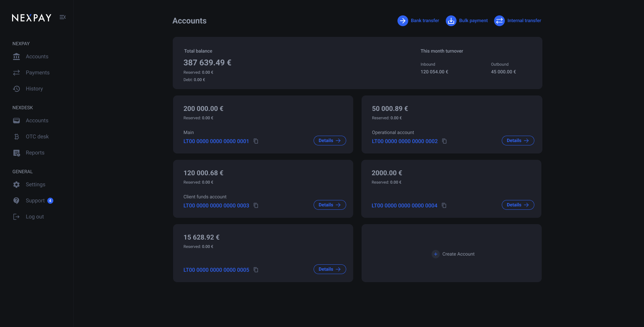Click the outbound turnover 45 000.00 €
Viewport: 644px width, 327px height.
[503, 72]
